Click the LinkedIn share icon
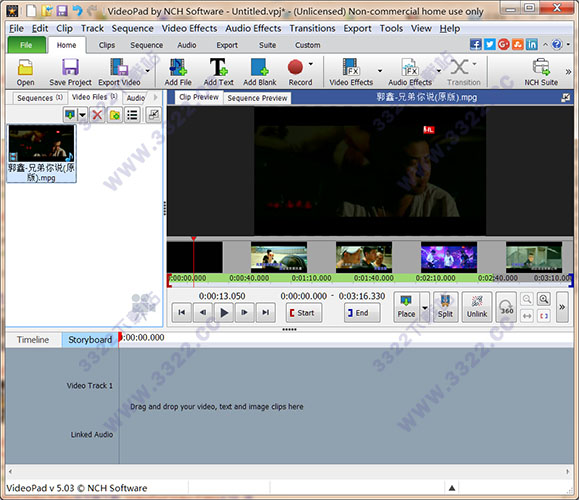 [532, 45]
